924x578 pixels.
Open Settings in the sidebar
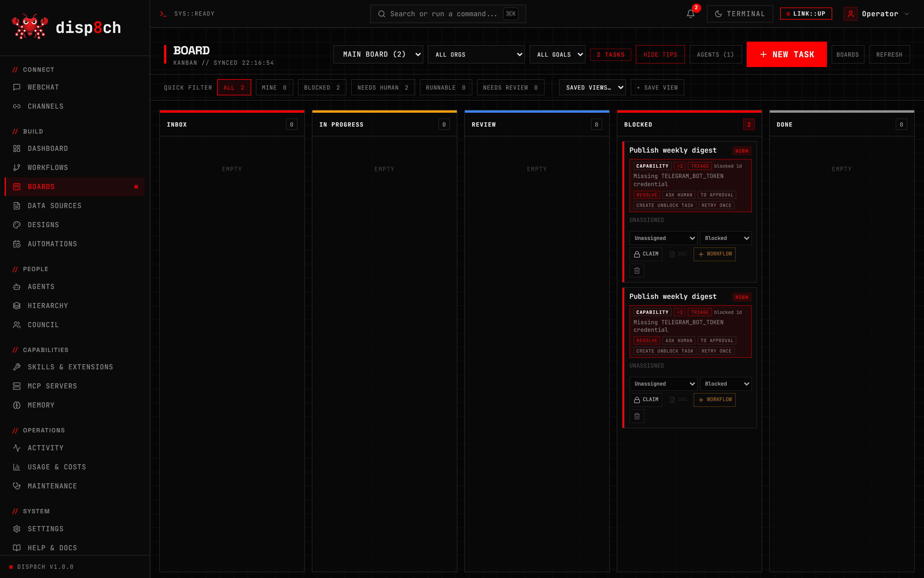point(75,529)
